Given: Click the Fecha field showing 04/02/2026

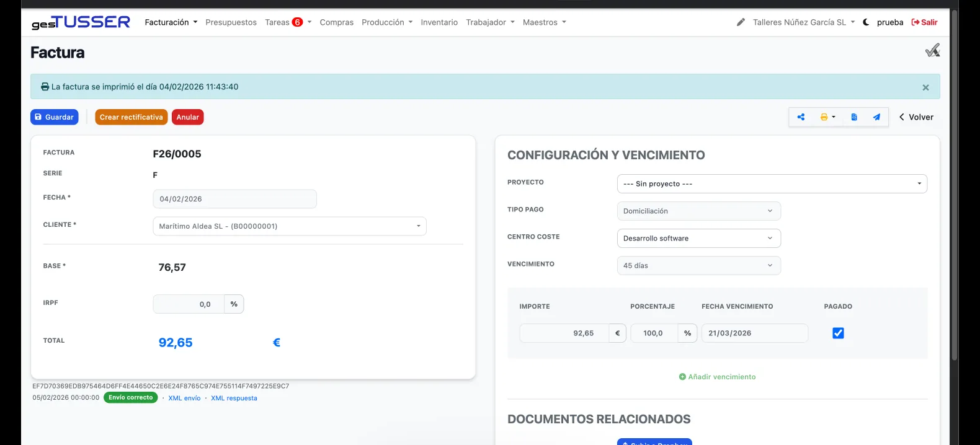Looking at the screenshot, I should tap(234, 199).
